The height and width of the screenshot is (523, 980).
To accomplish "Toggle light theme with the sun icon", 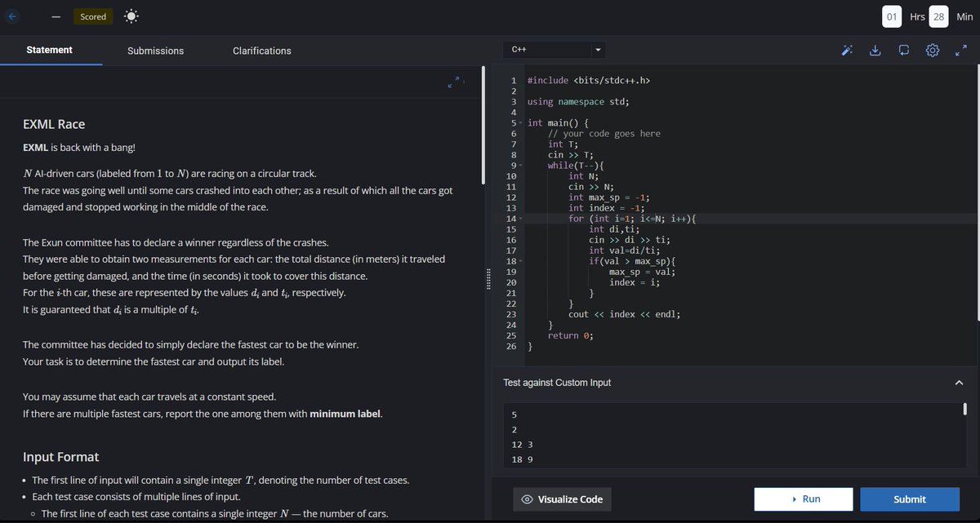I will (x=130, y=16).
